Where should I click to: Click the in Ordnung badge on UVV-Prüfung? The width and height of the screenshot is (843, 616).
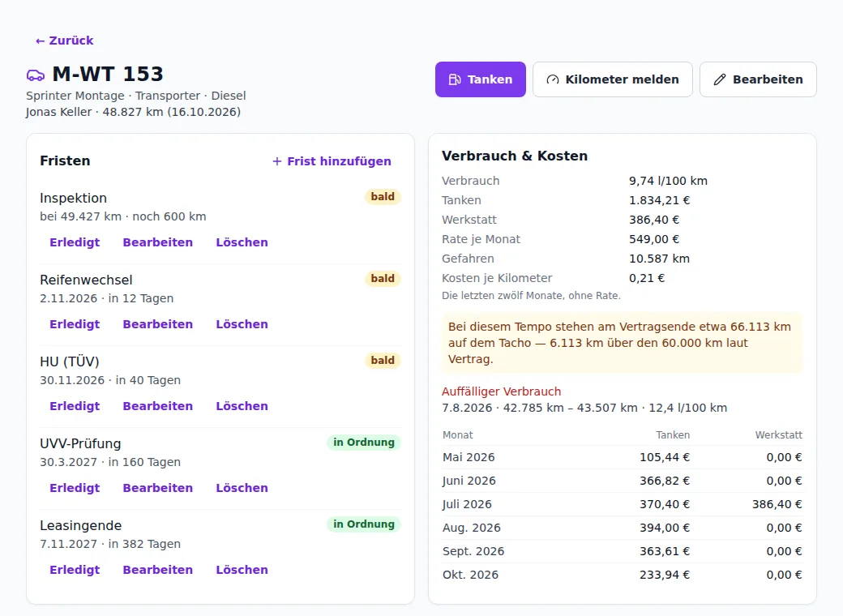click(364, 443)
